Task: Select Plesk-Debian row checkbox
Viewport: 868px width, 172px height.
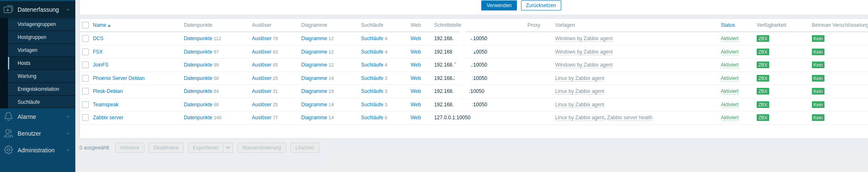Action: point(85,91)
